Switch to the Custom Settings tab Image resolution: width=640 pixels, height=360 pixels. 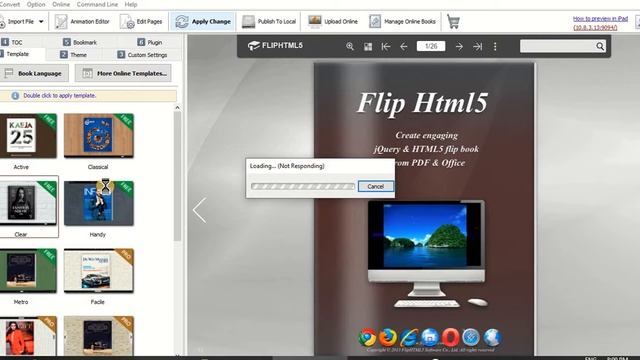pyautogui.click(x=142, y=54)
